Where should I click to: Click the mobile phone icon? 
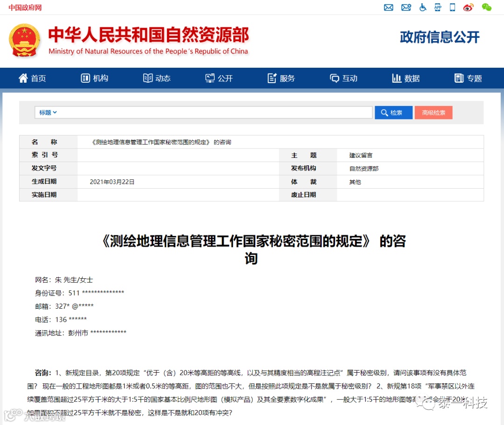(x=452, y=7)
